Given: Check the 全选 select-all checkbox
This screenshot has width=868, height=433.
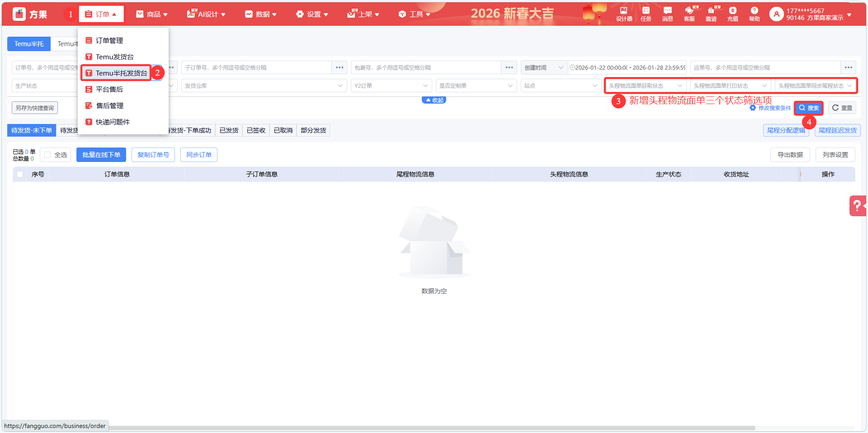Looking at the screenshot, I should (47, 155).
